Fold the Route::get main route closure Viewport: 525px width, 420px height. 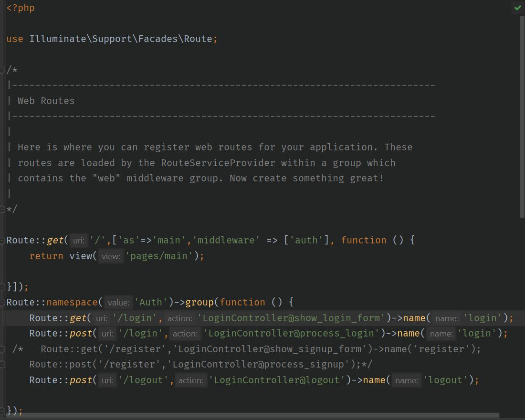point(3,240)
